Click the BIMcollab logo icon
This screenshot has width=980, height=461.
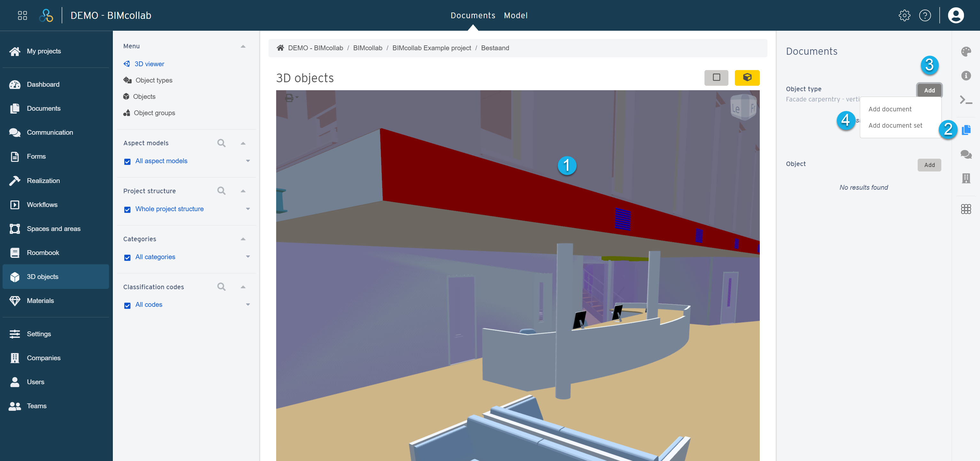pyautogui.click(x=46, y=15)
